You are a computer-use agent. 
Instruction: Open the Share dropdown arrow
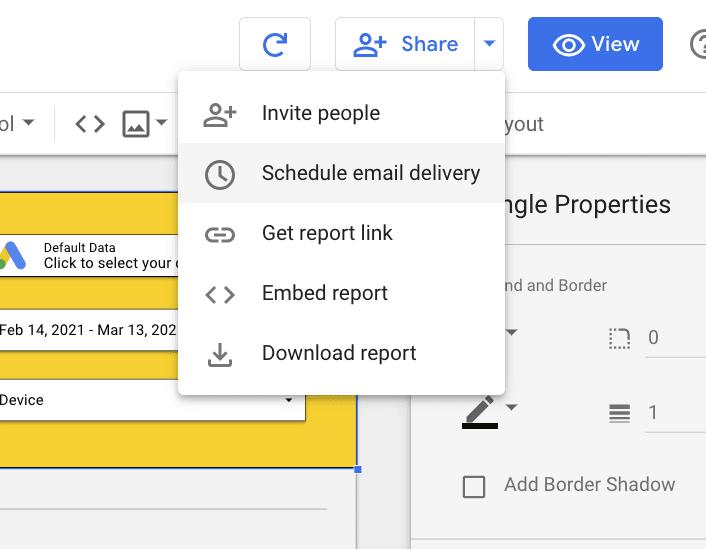tap(489, 44)
